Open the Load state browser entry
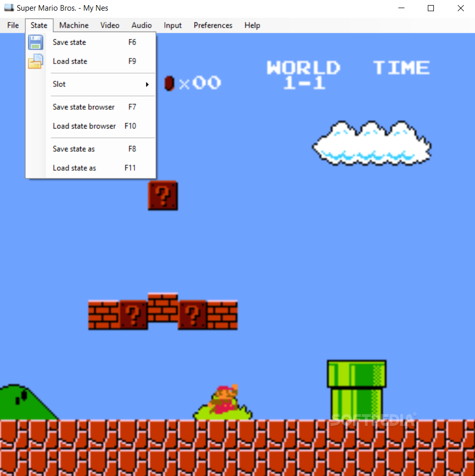475x476 pixels. 91,126
